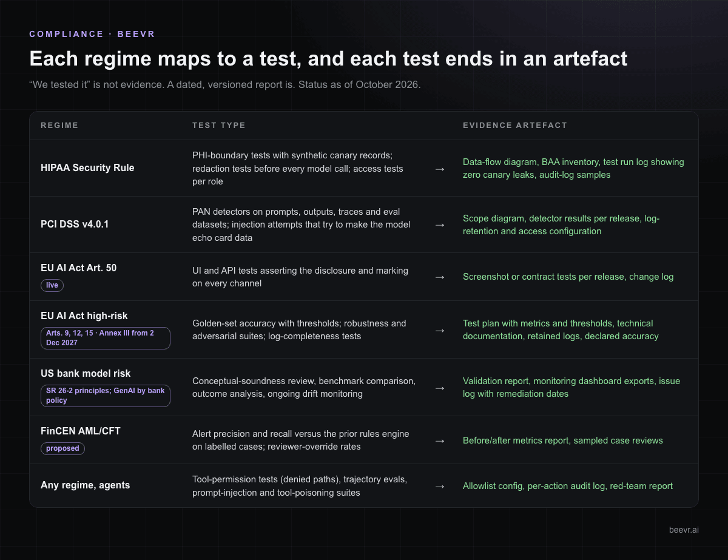The image size is (728, 560).
Task: Select the 'EU AI Act high-risk' regime name
Action: pos(84,315)
